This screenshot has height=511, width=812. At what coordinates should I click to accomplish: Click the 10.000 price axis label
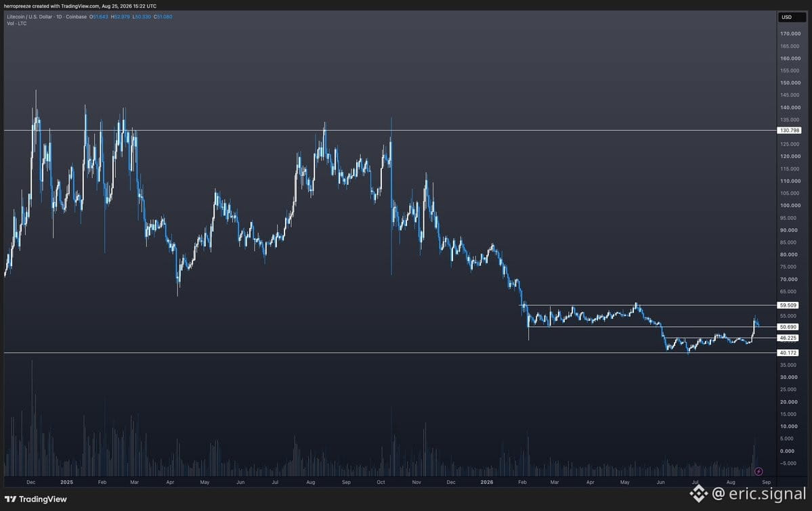[789, 426]
